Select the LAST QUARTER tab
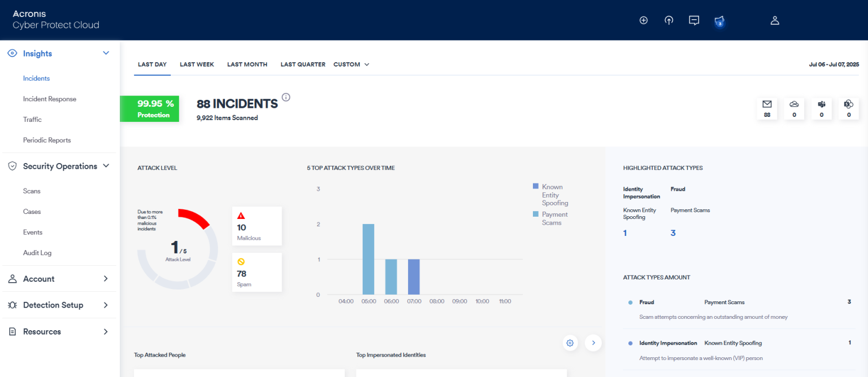The height and width of the screenshot is (377, 868). [303, 64]
